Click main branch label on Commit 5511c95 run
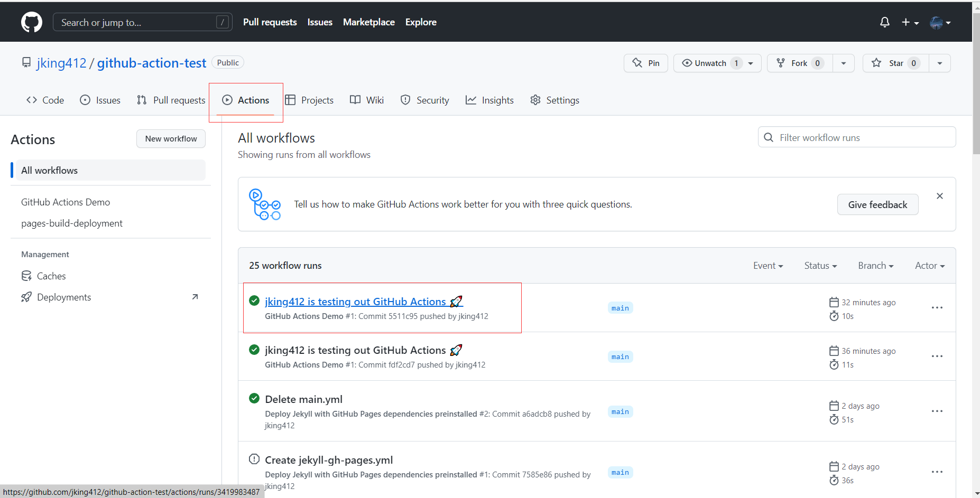 [x=620, y=308]
